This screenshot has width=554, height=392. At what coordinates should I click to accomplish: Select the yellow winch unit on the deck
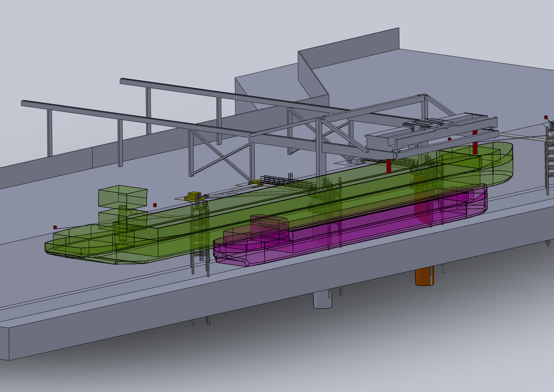[x=195, y=196]
